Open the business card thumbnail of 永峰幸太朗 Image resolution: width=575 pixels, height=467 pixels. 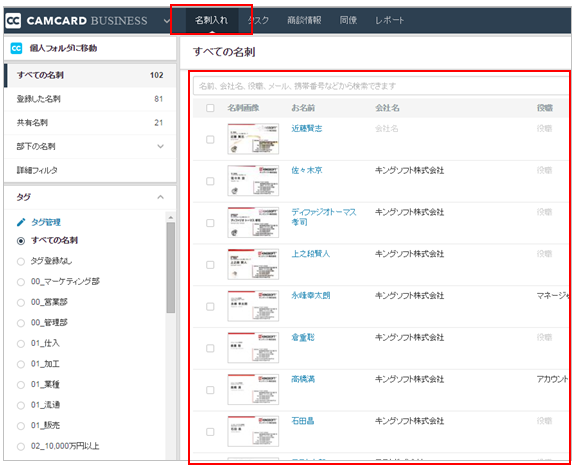point(253,306)
